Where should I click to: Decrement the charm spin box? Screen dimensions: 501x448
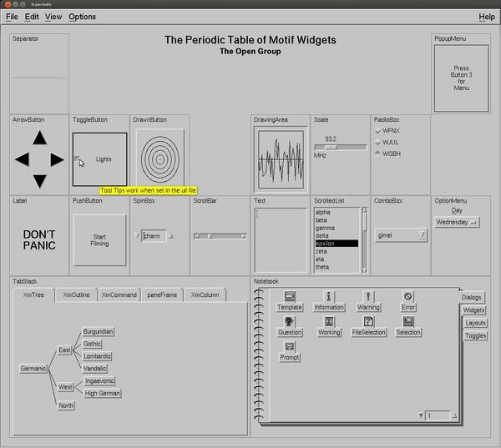coord(137,236)
